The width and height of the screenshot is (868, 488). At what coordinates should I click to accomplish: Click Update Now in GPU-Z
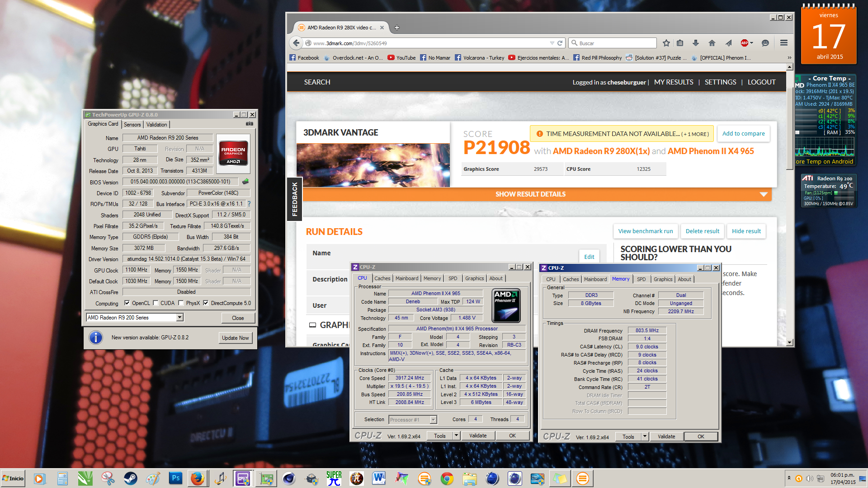pyautogui.click(x=235, y=338)
